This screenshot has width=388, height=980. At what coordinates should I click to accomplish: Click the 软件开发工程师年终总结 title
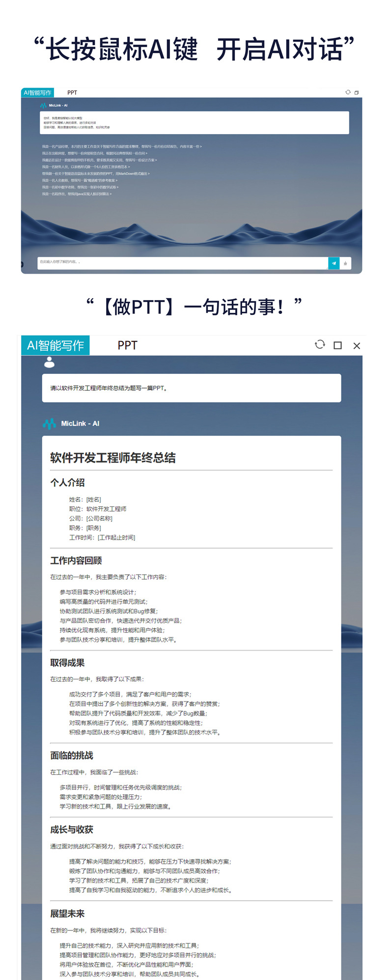113,458
